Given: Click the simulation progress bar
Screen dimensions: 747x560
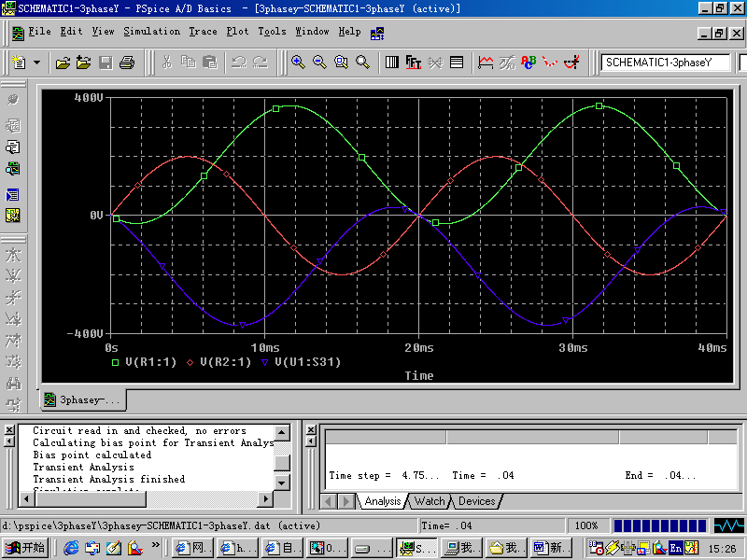Looking at the screenshot, I should coord(660,525).
